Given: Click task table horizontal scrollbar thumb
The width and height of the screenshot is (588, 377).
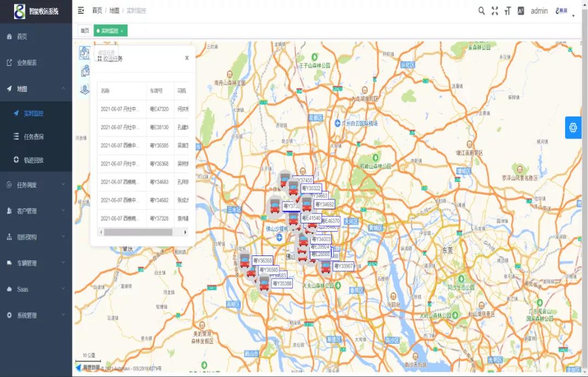Looking at the screenshot, I should pyautogui.click(x=138, y=232).
